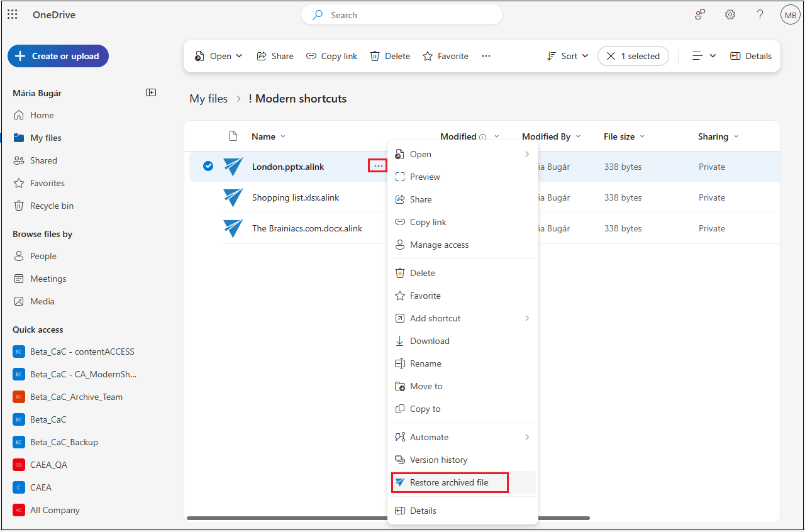Screen dimensions: 805x532
Task: Click the Shopping list.xlsx.alink file icon
Action: coord(233,197)
